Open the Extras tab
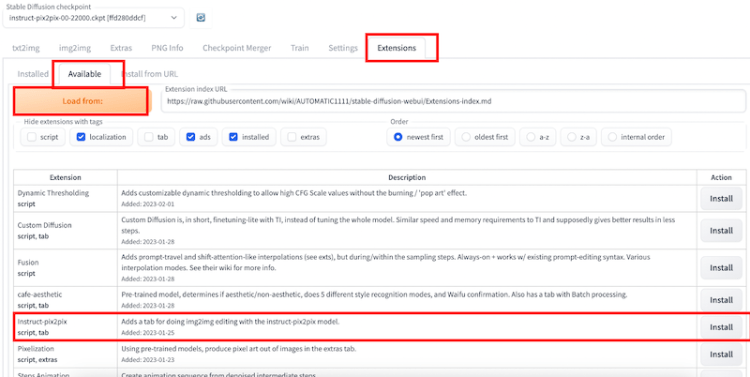 (x=121, y=48)
